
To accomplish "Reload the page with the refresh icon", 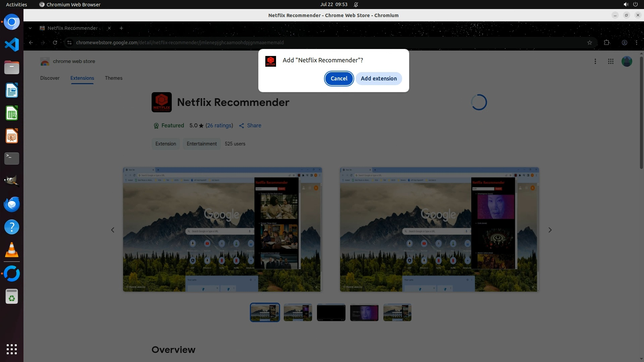I will click(55, 43).
